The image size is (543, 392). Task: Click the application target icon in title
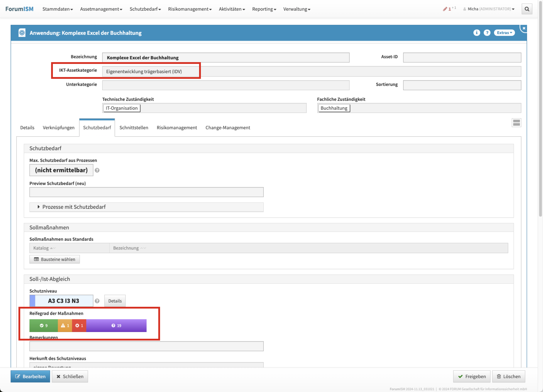pos(22,32)
